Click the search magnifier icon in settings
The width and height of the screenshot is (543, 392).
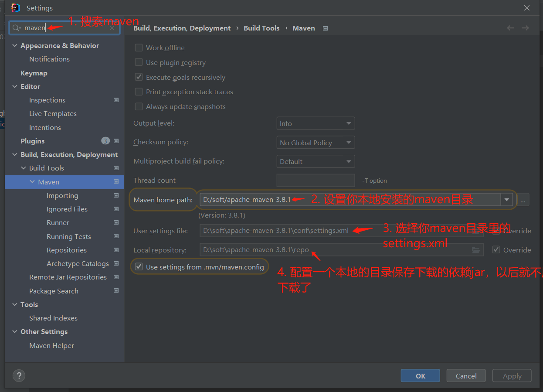[17, 28]
